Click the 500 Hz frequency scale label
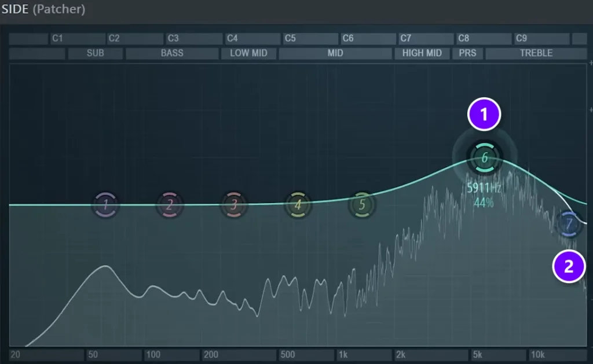The height and width of the screenshot is (364, 593). (288, 355)
